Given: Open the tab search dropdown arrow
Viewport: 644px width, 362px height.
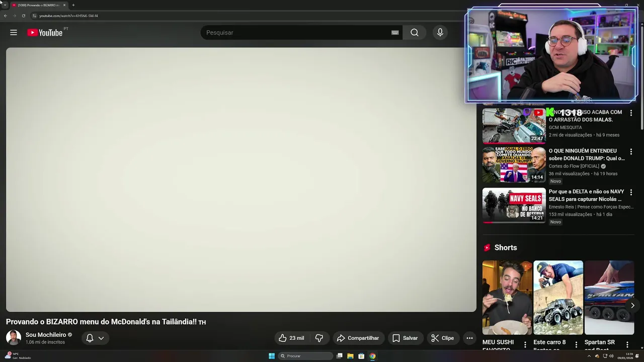Looking at the screenshot, I should click(5, 5).
